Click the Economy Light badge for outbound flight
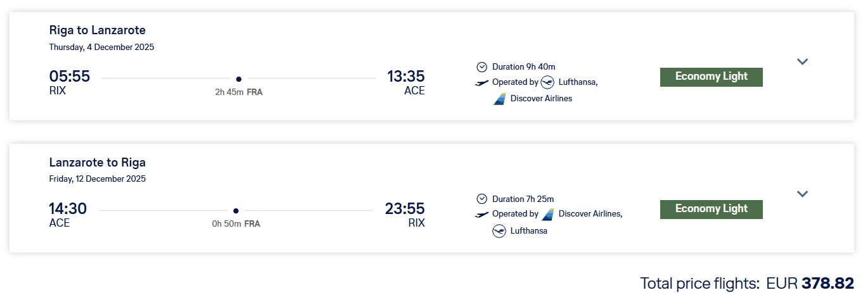This screenshot has height=302, width=868. [x=711, y=77]
